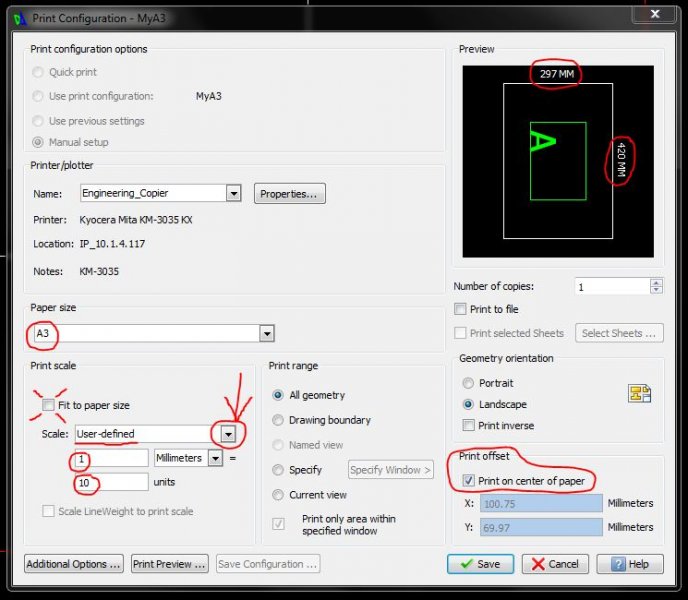Click the DraftSight app icon in title bar

tap(20, 18)
